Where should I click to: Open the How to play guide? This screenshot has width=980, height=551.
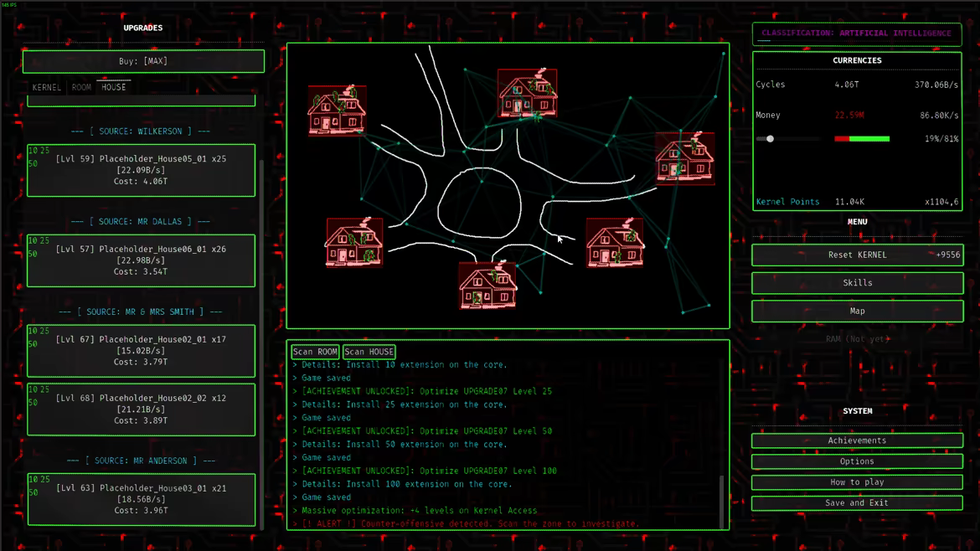(857, 481)
